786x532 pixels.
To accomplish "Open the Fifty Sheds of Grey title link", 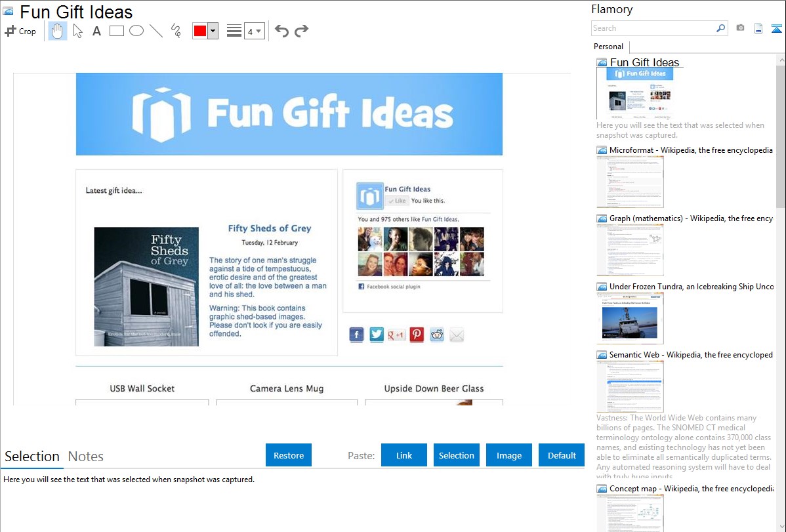I will pyautogui.click(x=270, y=228).
